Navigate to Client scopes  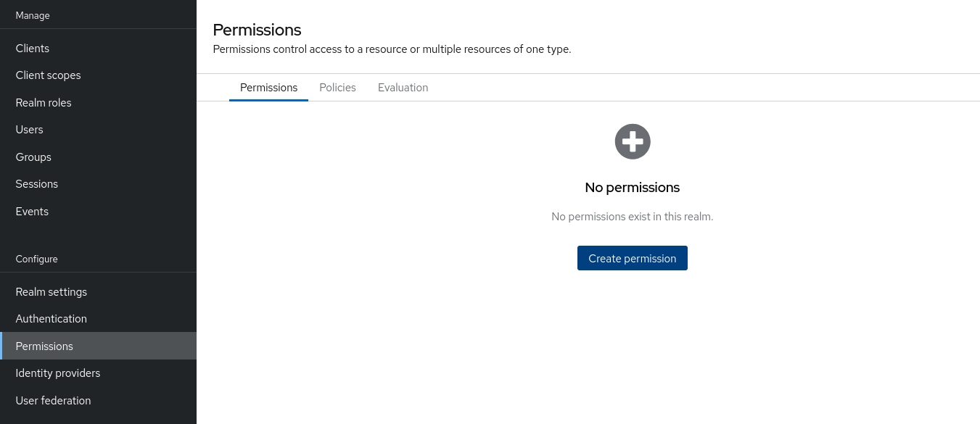48,75
